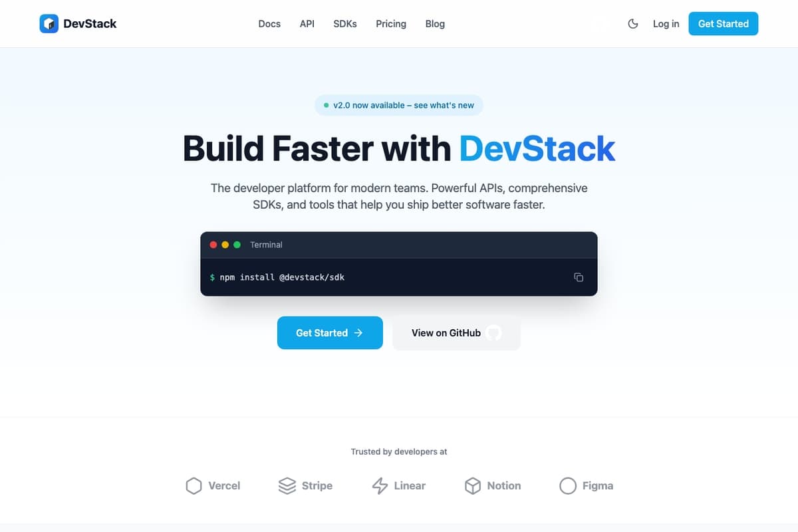798x532 pixels.
Task: Click the green dot on the terminal window
Action: (x=237, y=244)
